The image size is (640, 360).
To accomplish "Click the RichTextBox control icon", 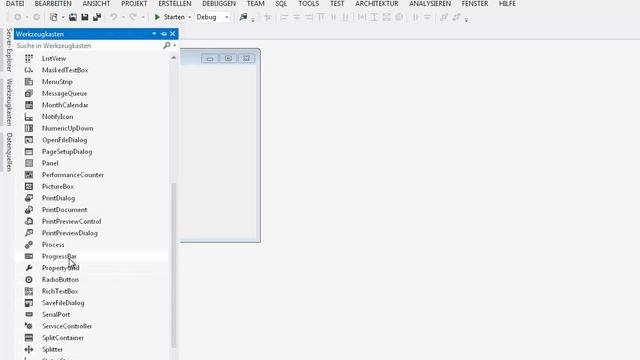I will tap(29, 291).
